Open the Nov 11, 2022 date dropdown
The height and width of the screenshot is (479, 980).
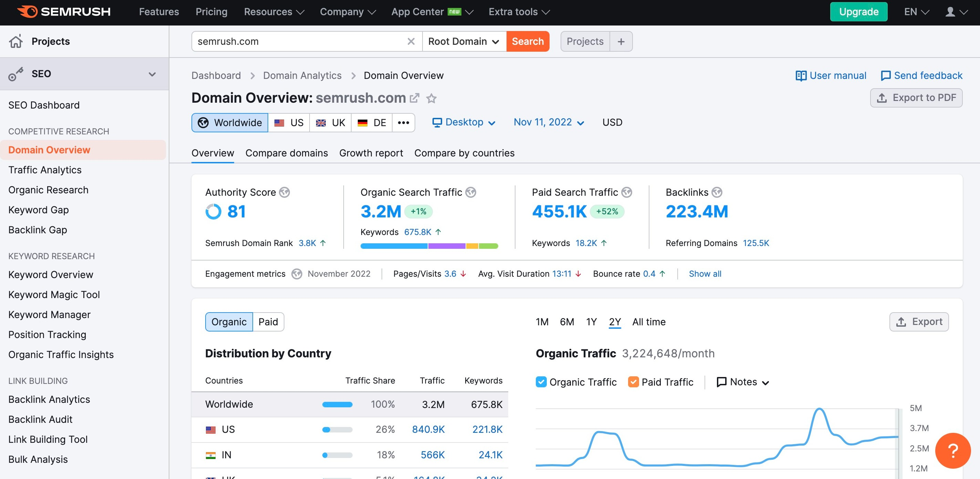(x=549, y=122)
